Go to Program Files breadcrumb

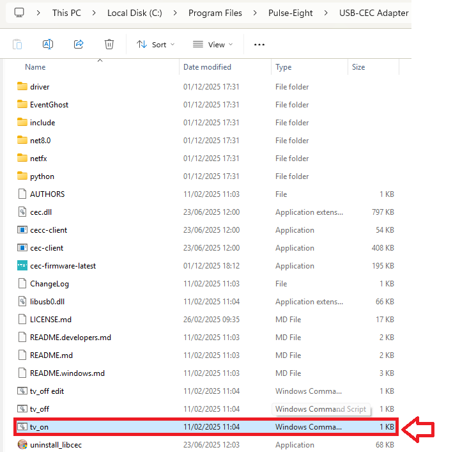(x=215, y=13)
